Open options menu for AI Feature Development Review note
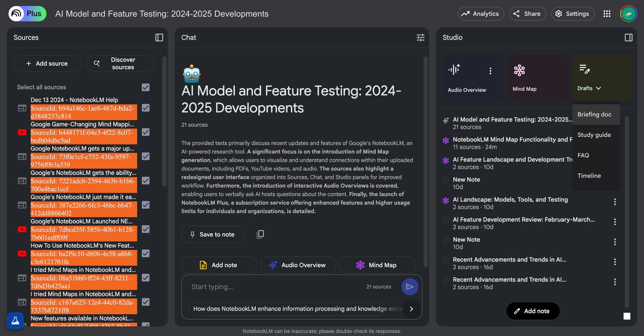The height and width of the screenshot is (336, 644). (615, 222)
